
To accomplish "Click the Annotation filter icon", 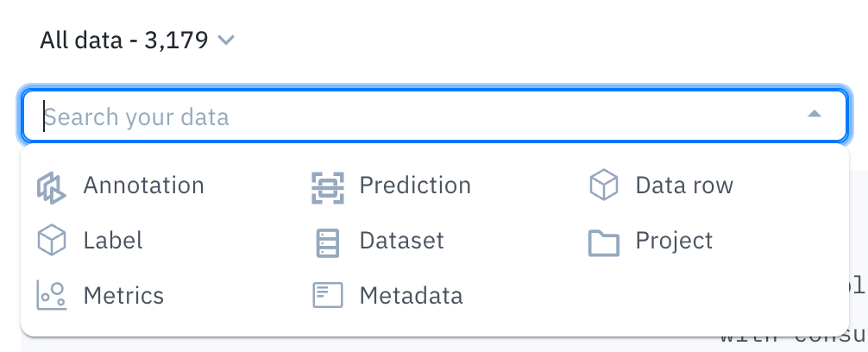I will tap(51, 187).
